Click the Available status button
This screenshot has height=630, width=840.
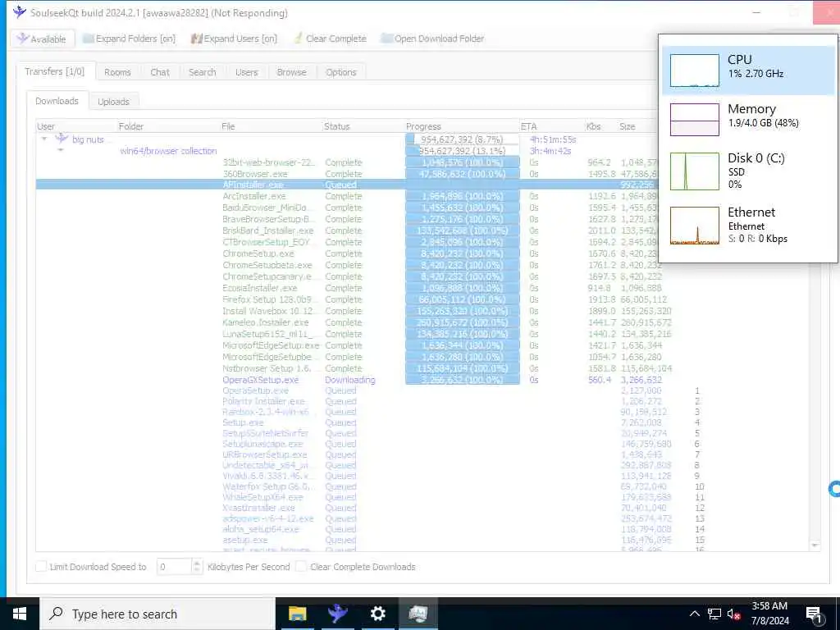42,39
